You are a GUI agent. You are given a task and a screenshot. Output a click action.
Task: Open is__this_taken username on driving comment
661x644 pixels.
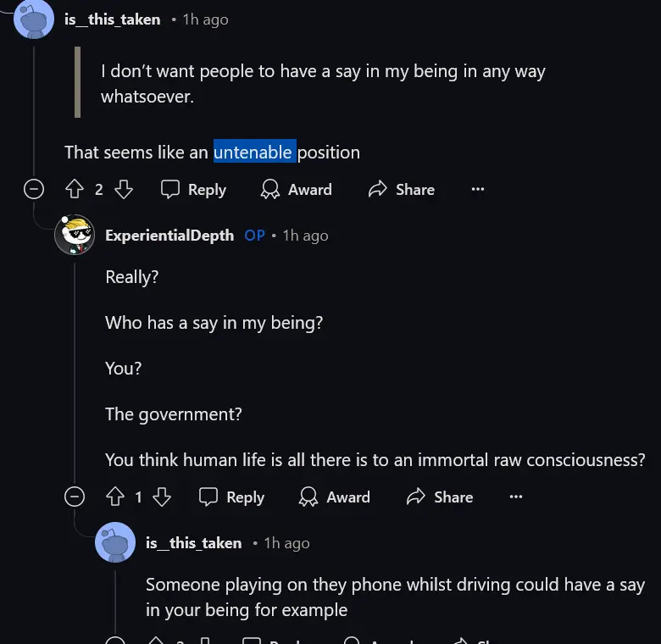193,543
